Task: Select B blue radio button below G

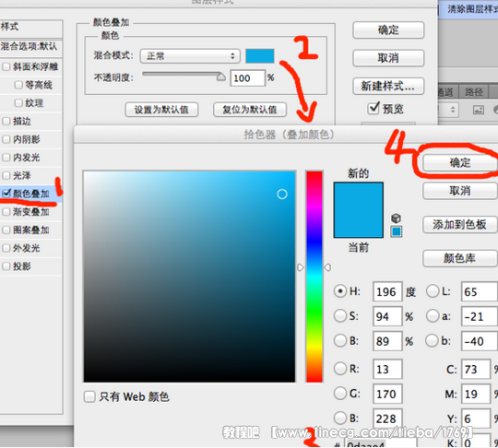Action: (x=340, y=419)
